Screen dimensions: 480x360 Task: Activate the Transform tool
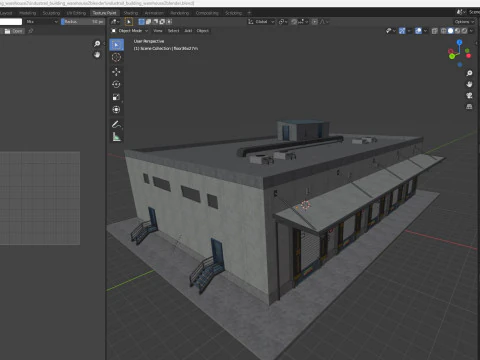tap(116, 110)
